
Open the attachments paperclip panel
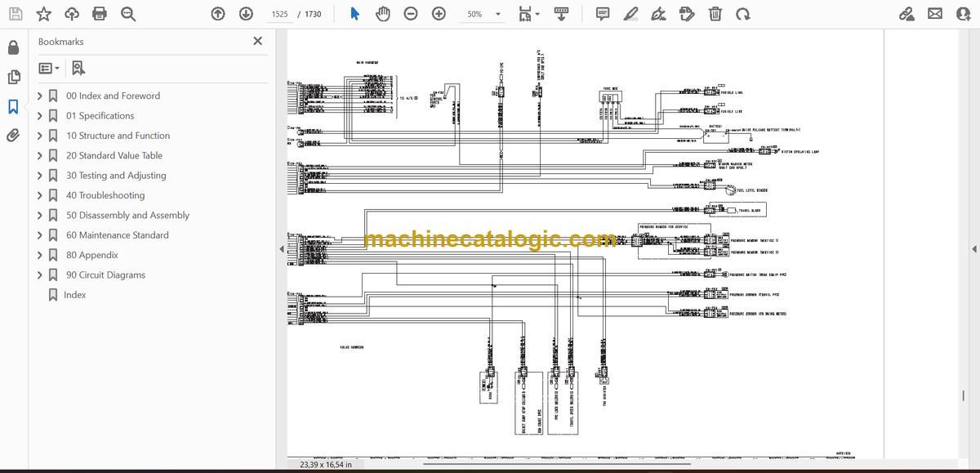(13, 136)
